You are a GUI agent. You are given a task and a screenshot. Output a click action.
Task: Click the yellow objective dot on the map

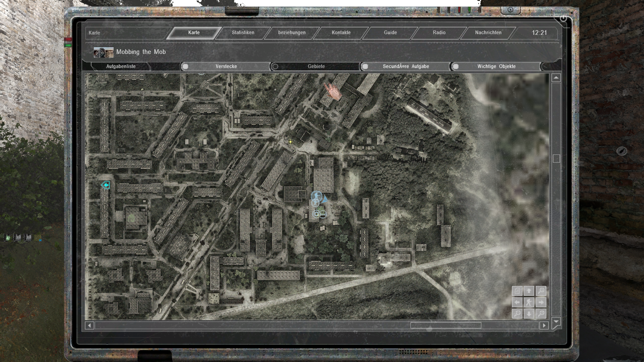point(290,141)
